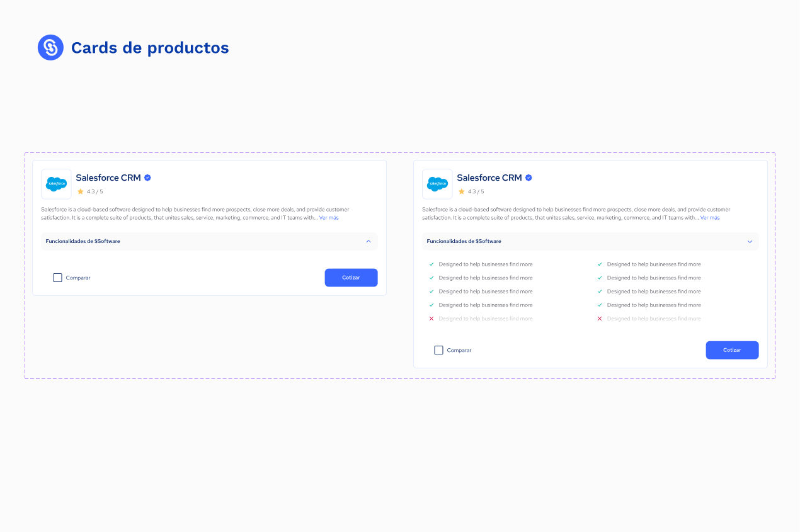Click the red X icon in the second features column
The width and height of the screenshot is (800, 532).
(600, 319)
